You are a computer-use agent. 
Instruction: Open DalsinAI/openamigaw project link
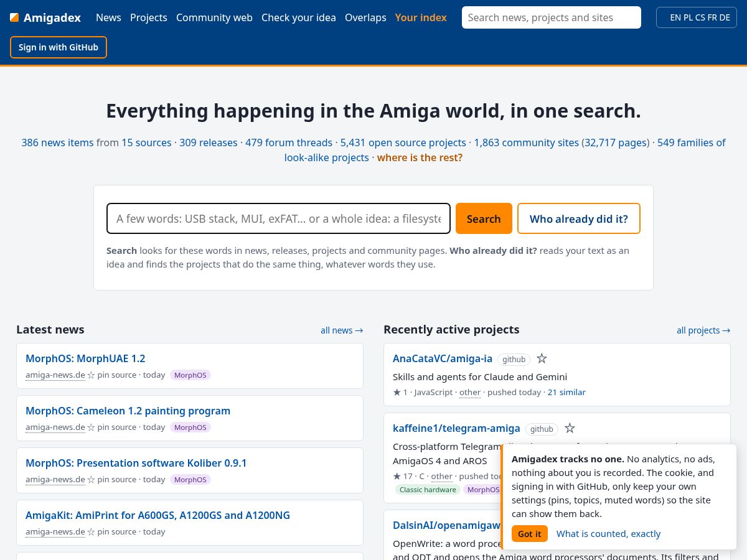[446, 525]
